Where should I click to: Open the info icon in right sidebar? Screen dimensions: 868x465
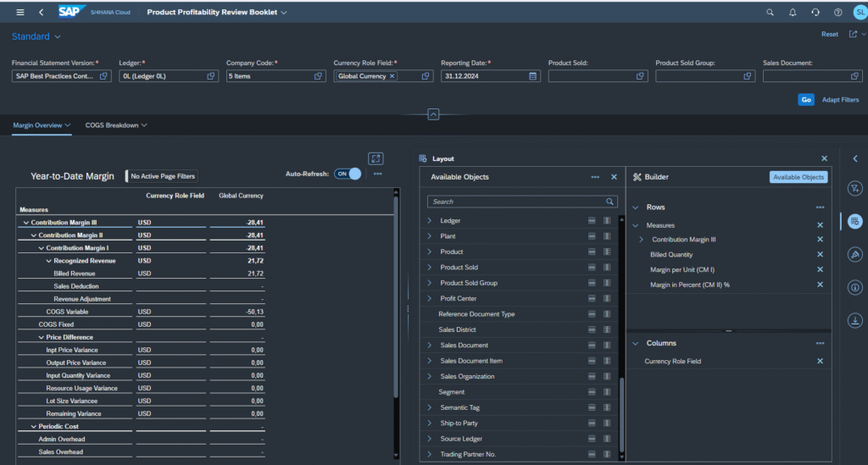pos(855,287)
